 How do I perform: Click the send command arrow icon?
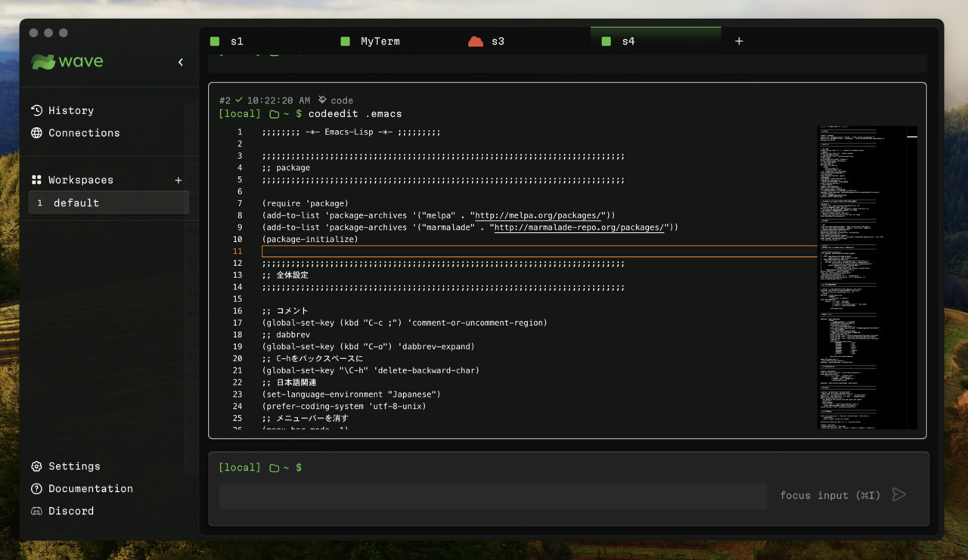click(898, 495)
